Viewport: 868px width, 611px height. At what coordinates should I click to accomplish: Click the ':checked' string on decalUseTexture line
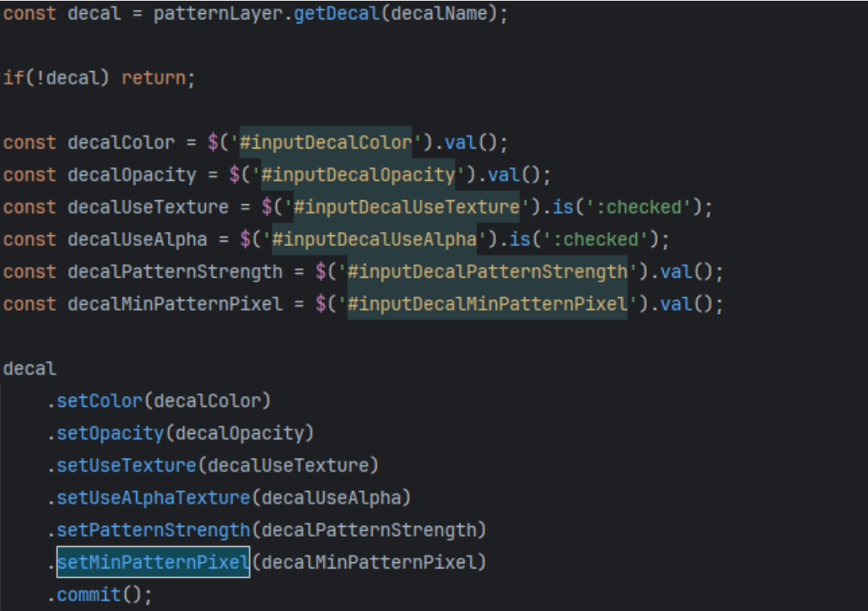click(638, 207)
